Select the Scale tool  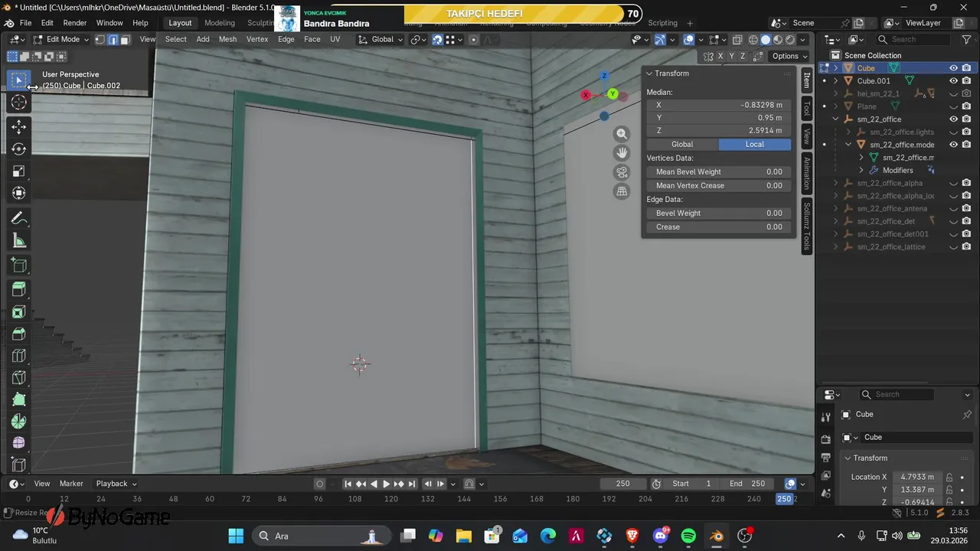[19, 171]
